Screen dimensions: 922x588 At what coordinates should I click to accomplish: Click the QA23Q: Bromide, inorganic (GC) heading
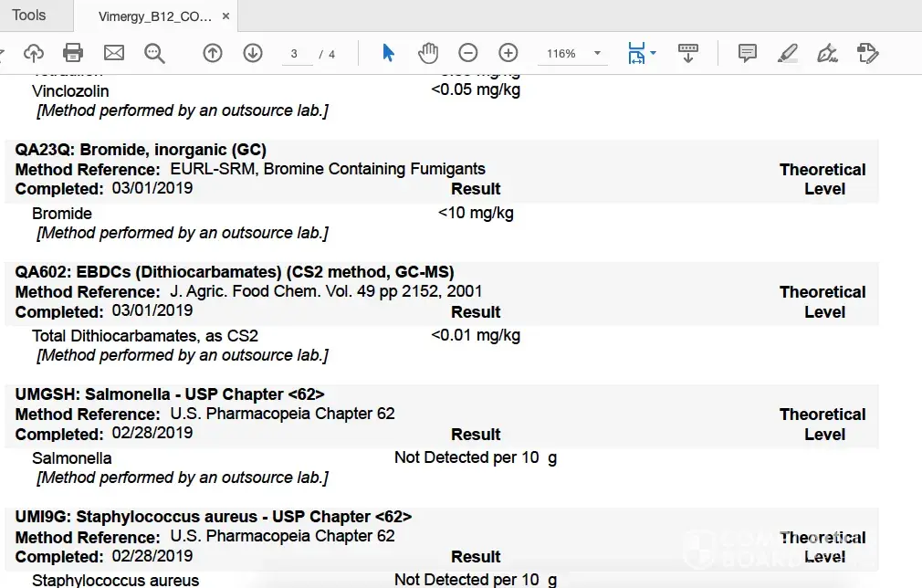click(141, 150)
